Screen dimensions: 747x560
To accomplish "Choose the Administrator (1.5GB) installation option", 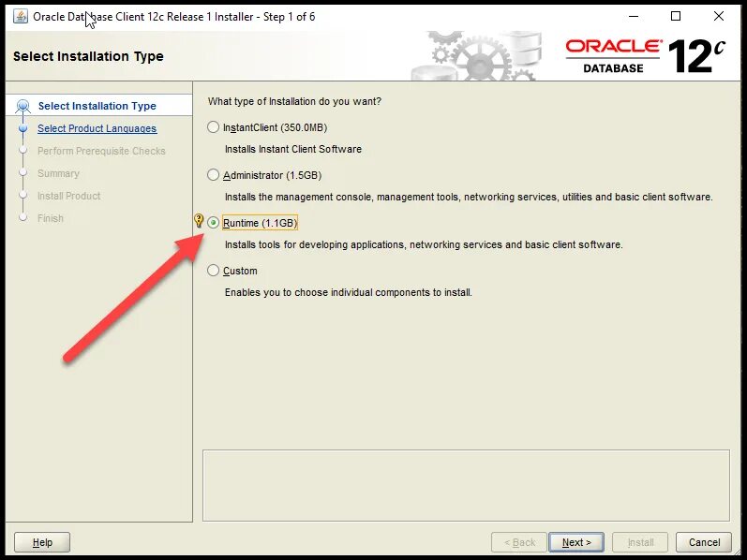I will point(213,175).
